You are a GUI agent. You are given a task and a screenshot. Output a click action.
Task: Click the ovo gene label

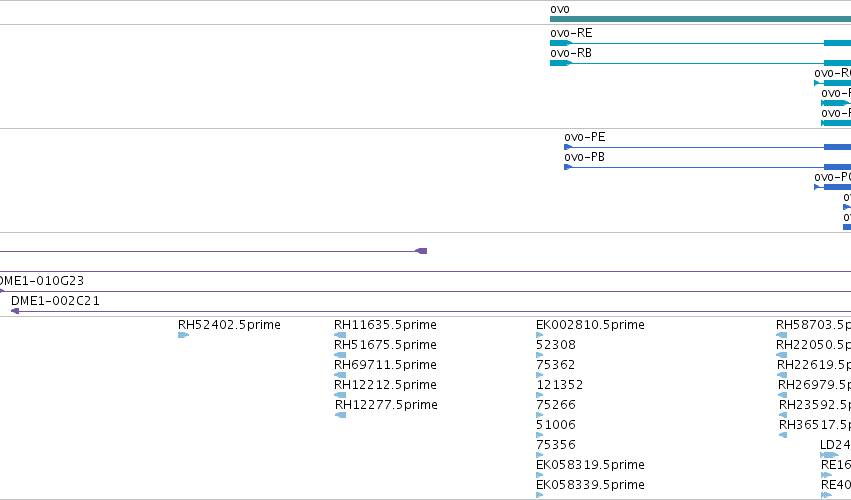(x=560, y=9)
